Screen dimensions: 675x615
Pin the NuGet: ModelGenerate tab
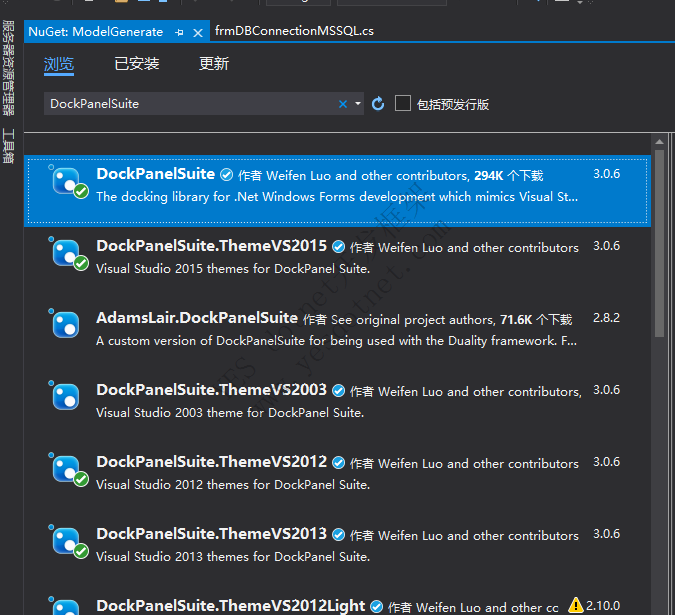tap(180, 32)
